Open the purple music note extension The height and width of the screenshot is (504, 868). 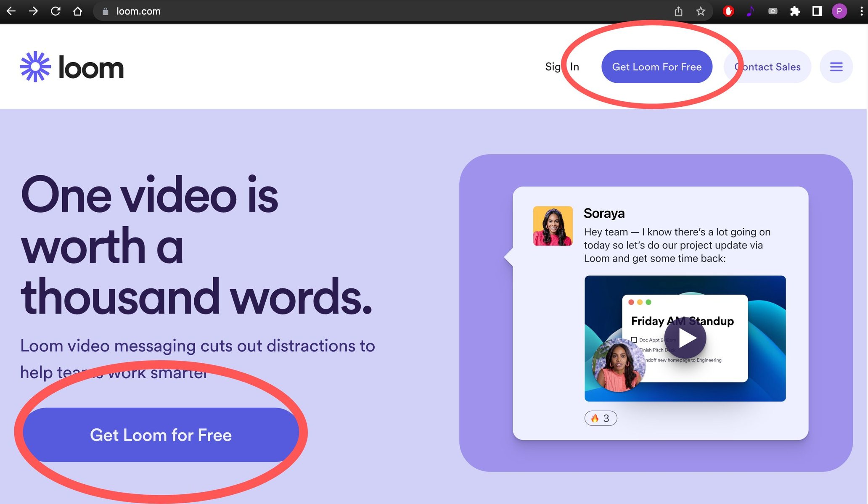tap(750, 11)
